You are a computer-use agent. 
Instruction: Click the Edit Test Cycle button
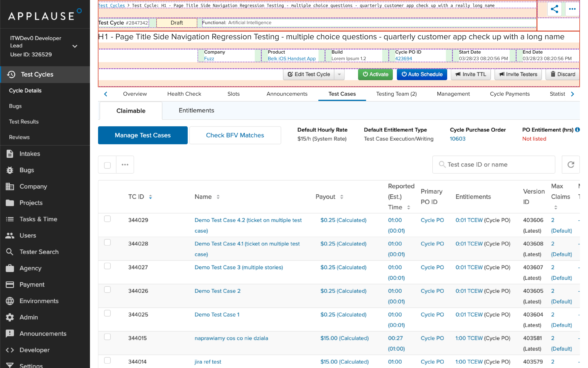pyautogui.click(x=309, y=74)
